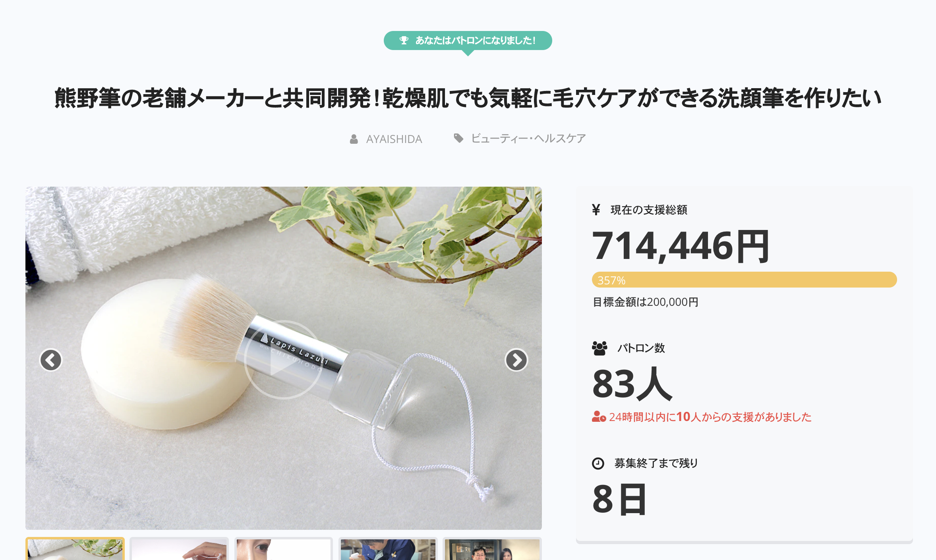The height and width of the screenshot is (560, 936).
Task: Click the tag icon beside ビューティー・ヘルスケア
Action: 458,138
